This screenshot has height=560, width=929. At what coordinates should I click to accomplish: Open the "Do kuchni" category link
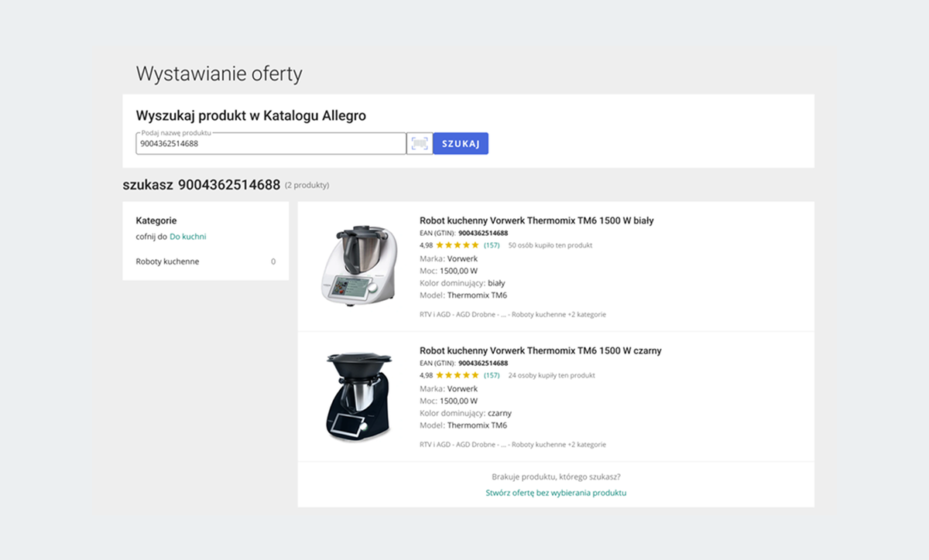click(x=188, y=237)
